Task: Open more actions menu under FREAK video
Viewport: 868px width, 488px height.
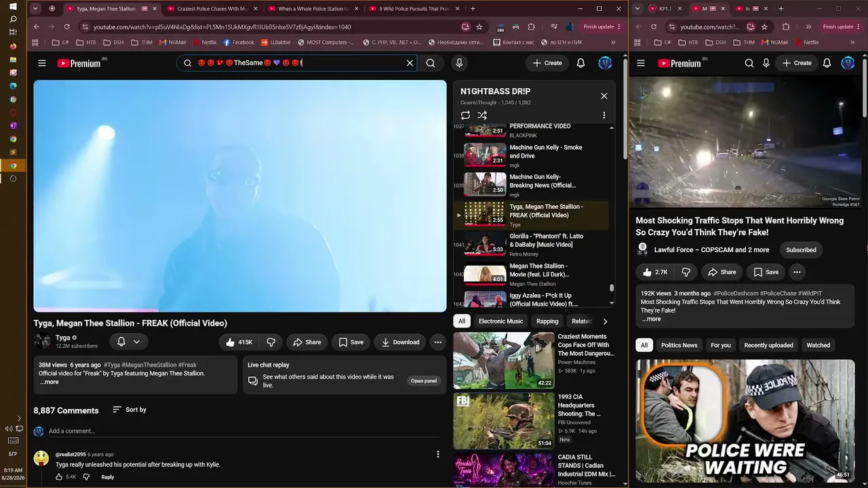Action: (x=438, y=342)
